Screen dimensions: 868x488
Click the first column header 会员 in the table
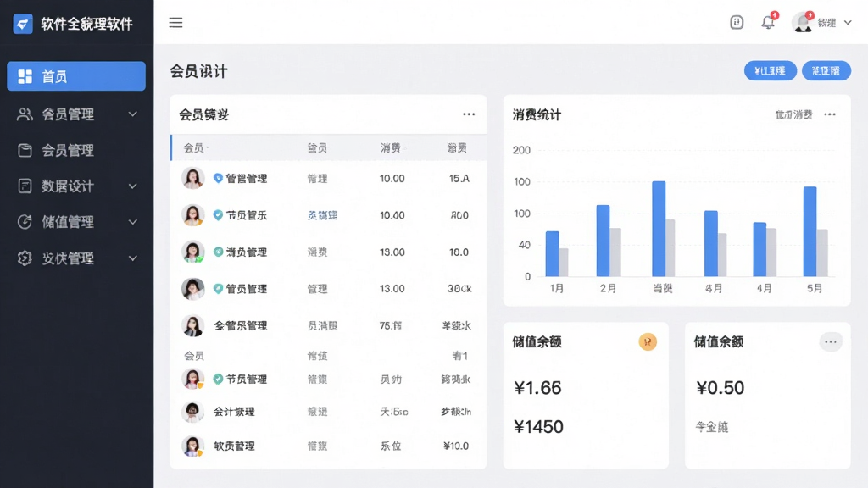(x=194, y=147)
